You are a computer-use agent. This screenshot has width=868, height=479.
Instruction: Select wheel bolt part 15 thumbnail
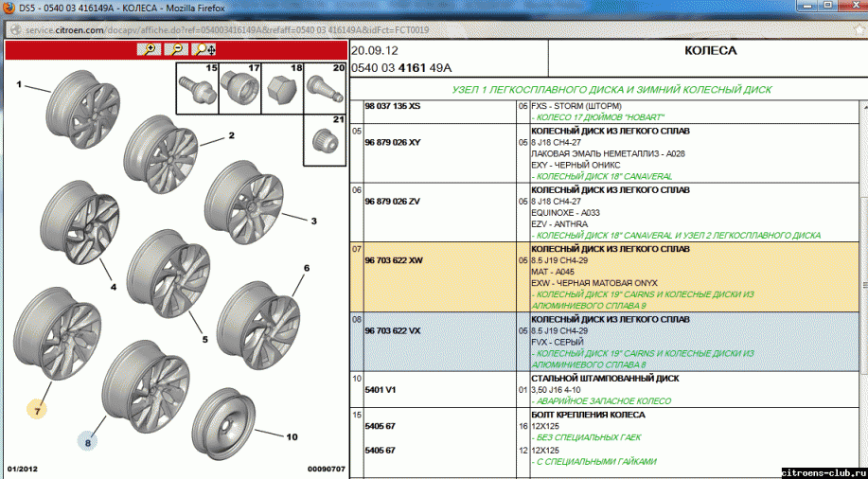click(x=197, y=89)
